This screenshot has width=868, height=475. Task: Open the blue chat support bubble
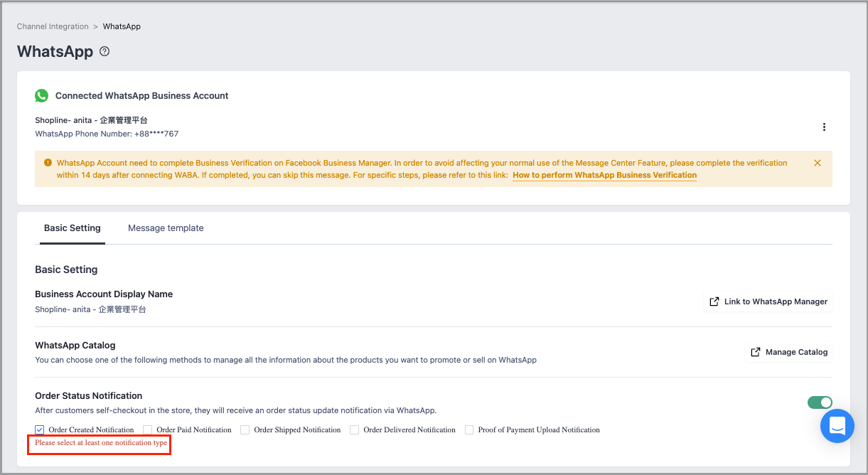pyautogui.click(x=837, y=426)
